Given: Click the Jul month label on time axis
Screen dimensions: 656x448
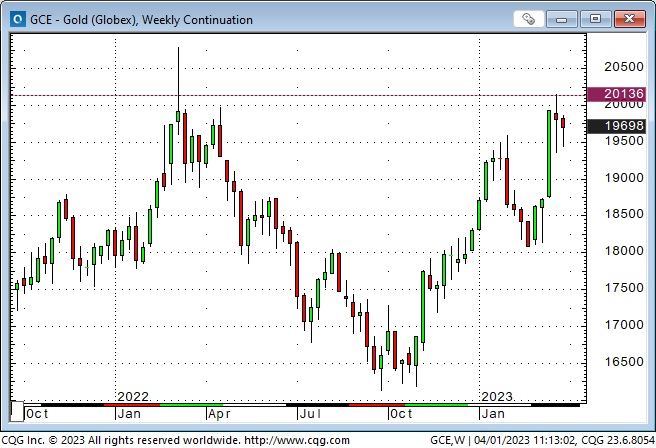Looking at the screenshot, I should 310,414.
